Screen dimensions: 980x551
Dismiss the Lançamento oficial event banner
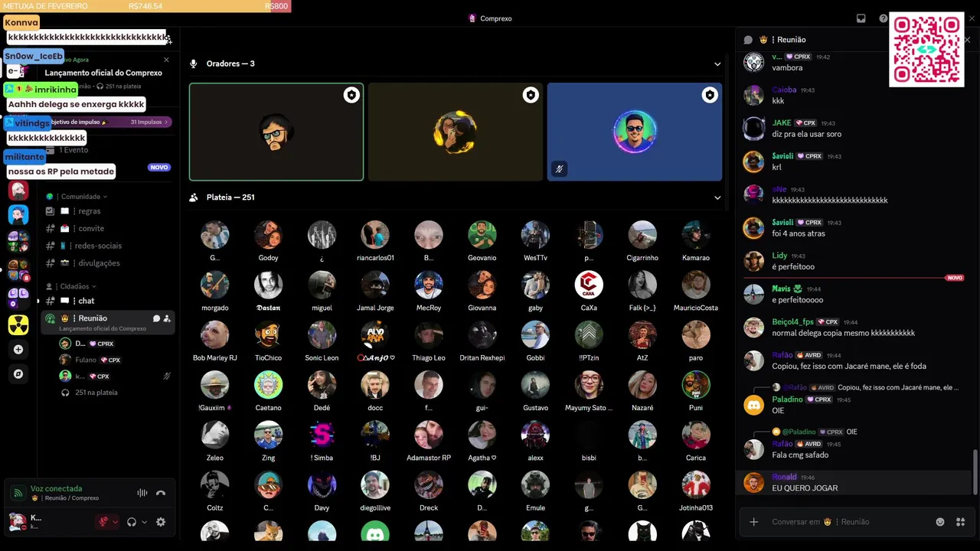[x=166, y=60]
